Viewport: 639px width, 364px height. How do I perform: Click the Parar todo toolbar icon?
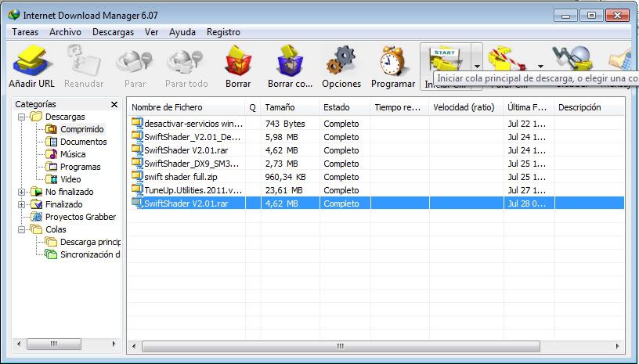tap(186, 62)
